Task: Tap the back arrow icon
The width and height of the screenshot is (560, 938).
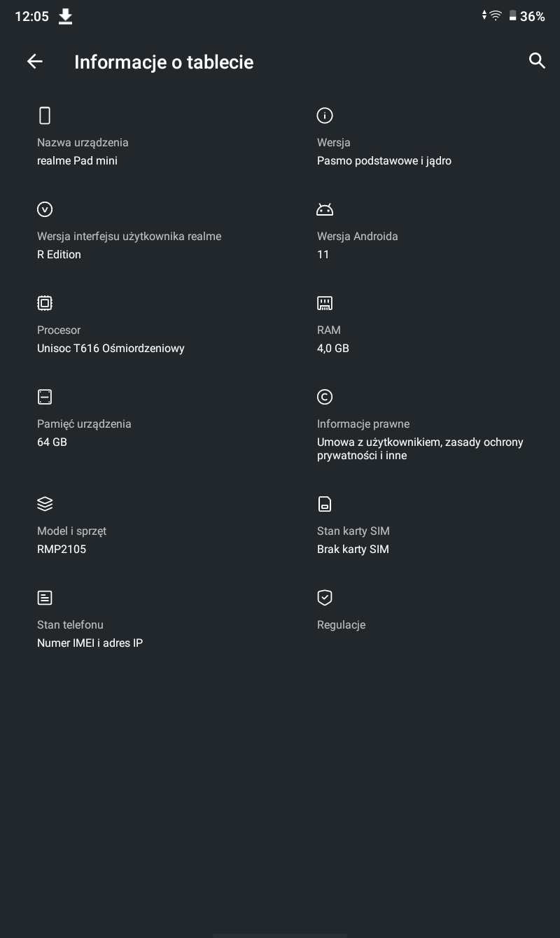Action: (34, 62)
